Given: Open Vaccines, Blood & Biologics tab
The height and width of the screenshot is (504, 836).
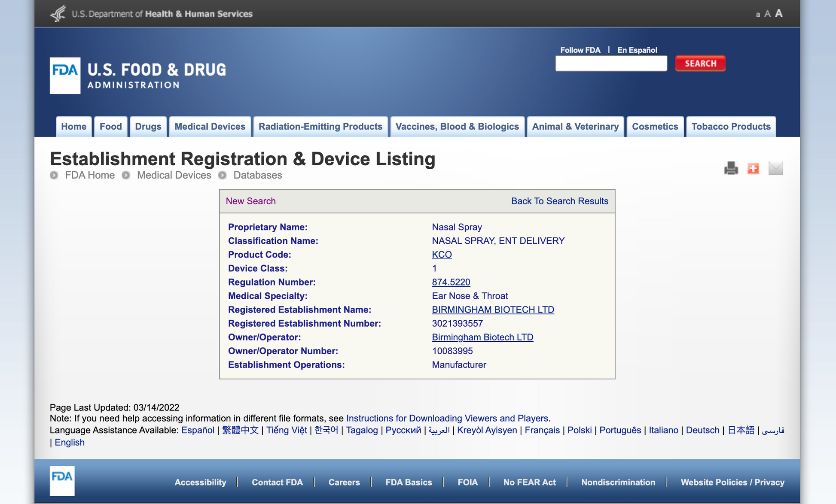Looking at the screenshot, I should 457,127.
